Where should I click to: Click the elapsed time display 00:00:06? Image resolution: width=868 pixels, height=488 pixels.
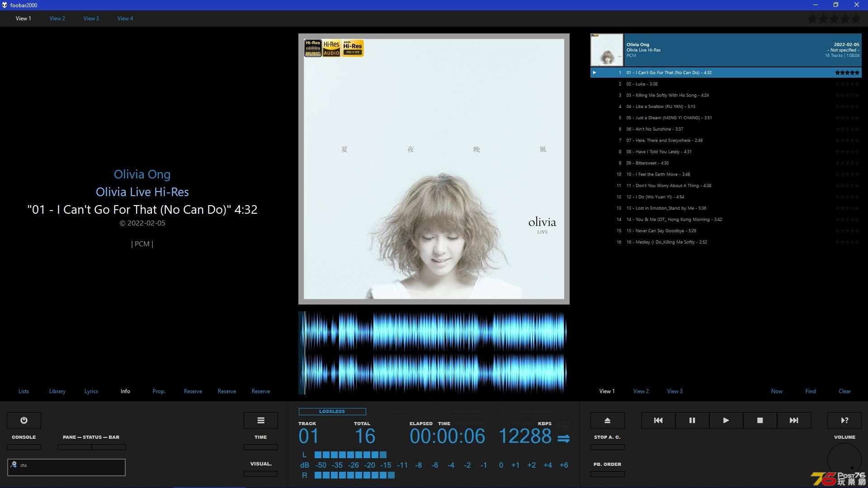click(x=447, y=436)
